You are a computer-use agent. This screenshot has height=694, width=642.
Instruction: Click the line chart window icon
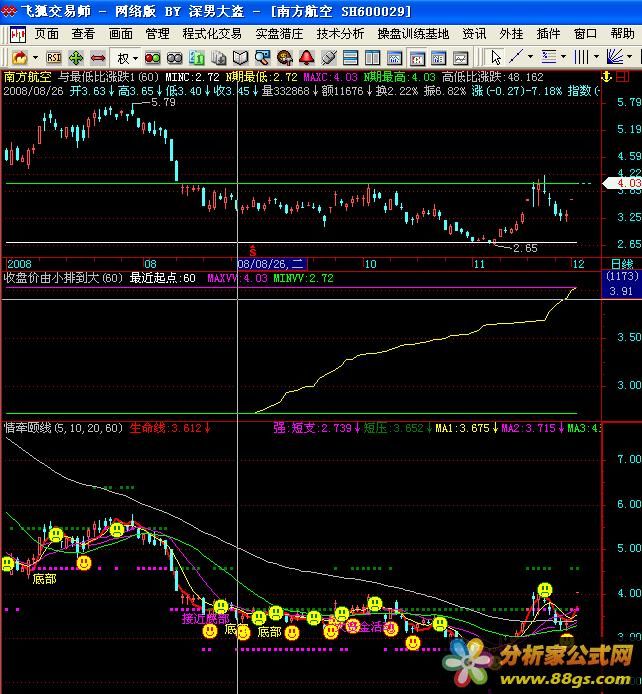(x=461, y=58)
